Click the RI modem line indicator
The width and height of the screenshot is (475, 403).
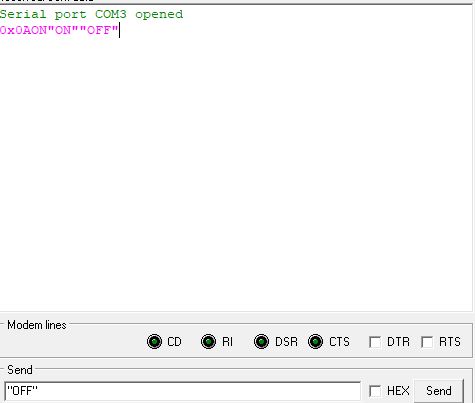208,342
